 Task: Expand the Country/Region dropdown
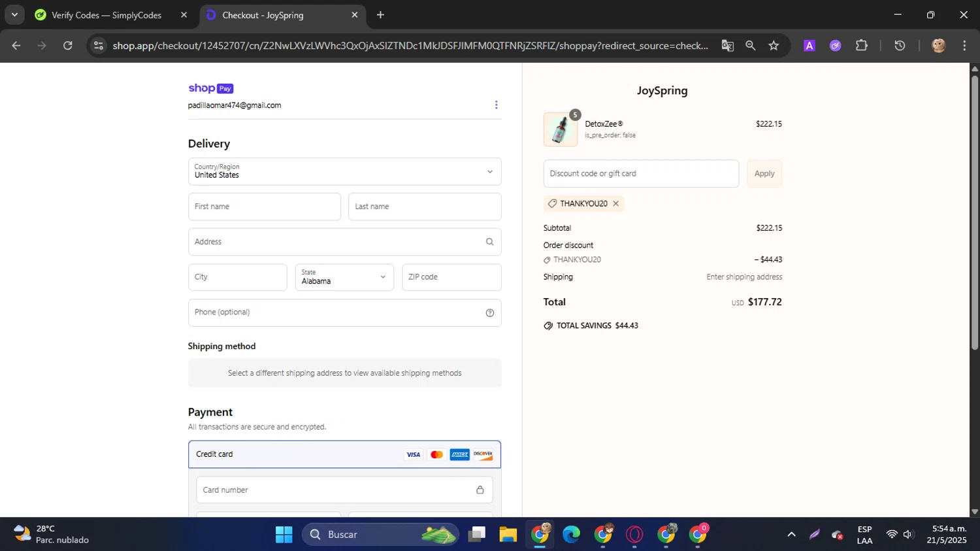(x=345, y=172)
